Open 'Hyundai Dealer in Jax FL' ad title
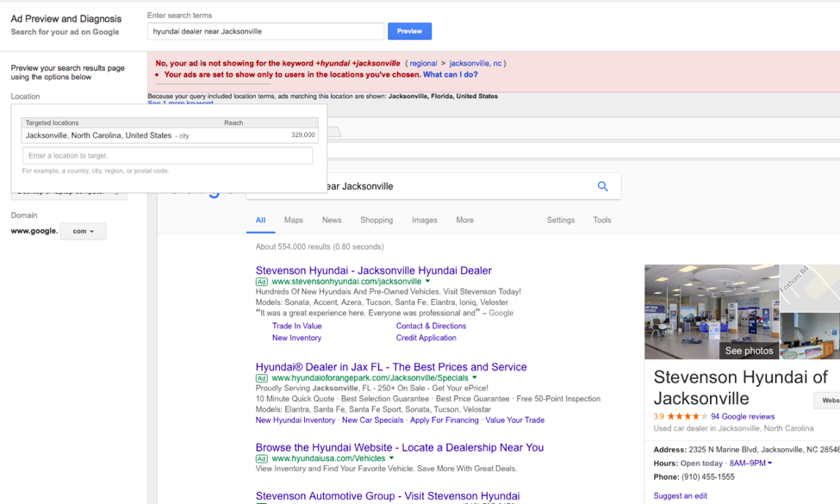This screenshot has width=840, height=504. (391, 367)
